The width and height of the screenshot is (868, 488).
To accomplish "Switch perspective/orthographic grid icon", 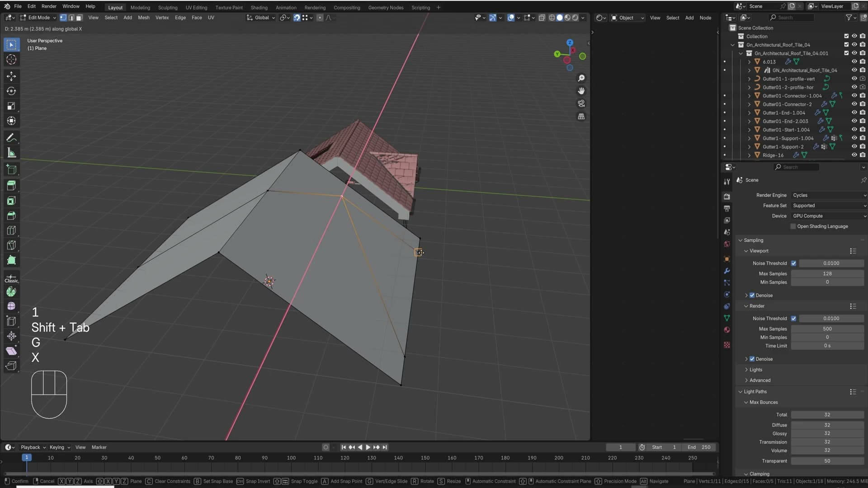I will 581,116.
